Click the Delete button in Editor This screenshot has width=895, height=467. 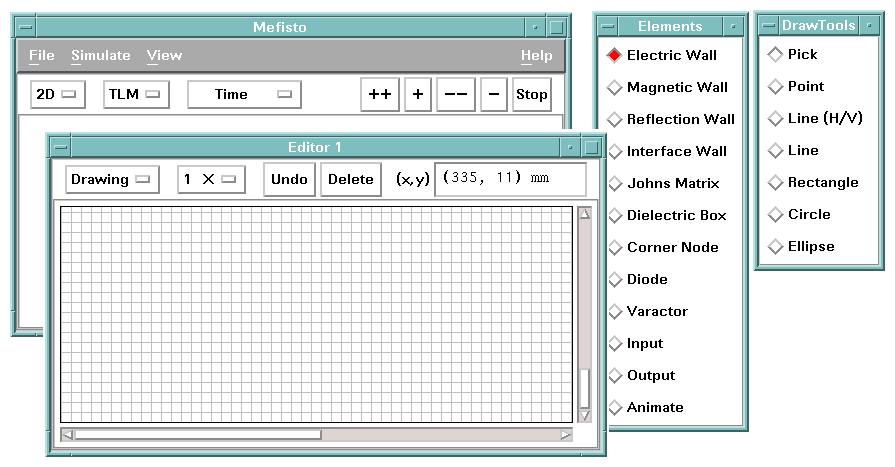(350, 179)
